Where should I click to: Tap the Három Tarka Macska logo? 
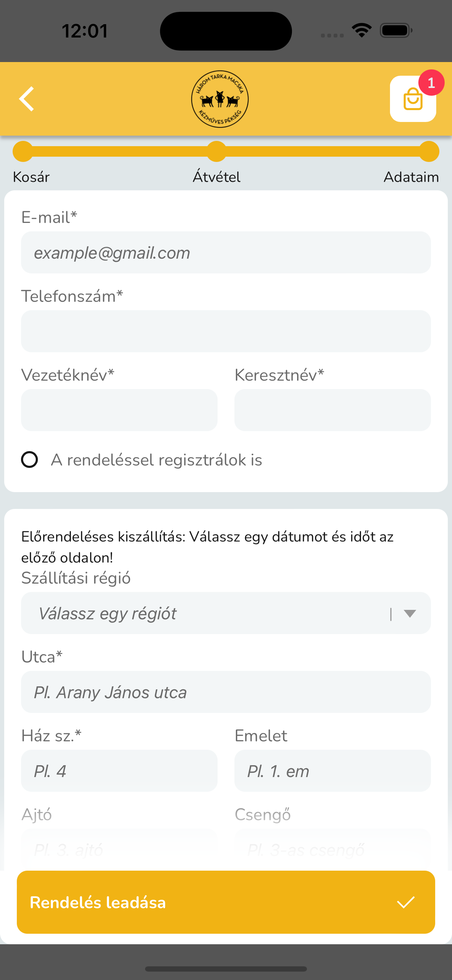pos(220,99)
